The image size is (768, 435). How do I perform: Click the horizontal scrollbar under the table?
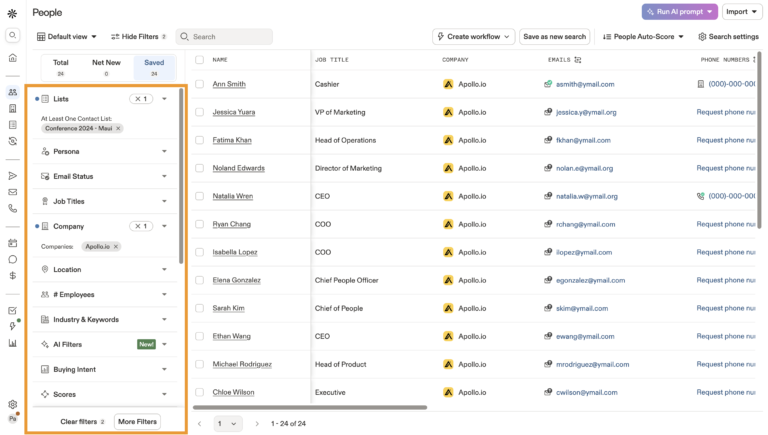point(310,407)
